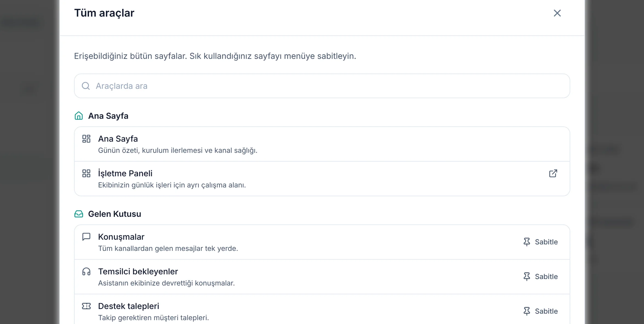Click the inbox icon beside Gelen Kutusu
The height and width of the screenshot is (324, 644).
[x=79, y=214]
